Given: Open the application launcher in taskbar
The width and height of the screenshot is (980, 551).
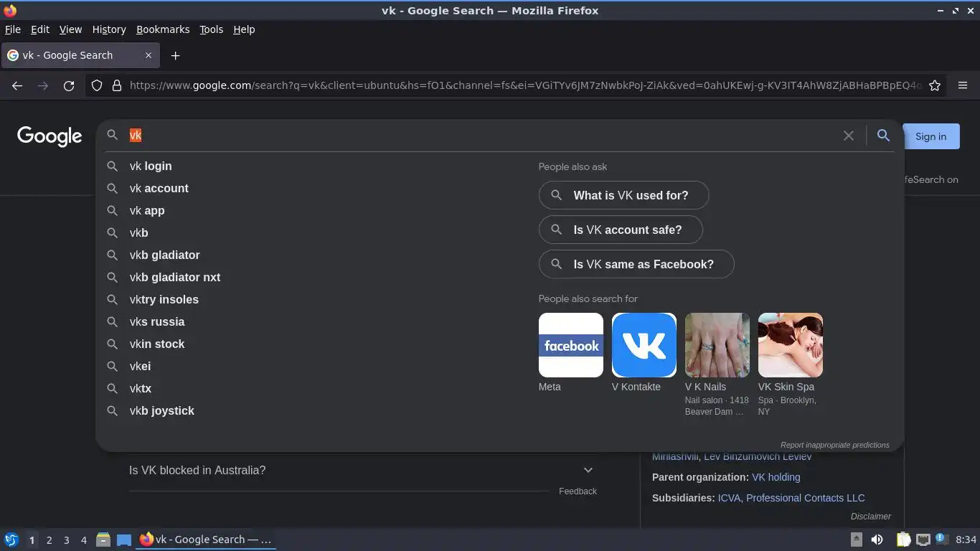Looking at the screenshot, I should click(x=11, y=540).
